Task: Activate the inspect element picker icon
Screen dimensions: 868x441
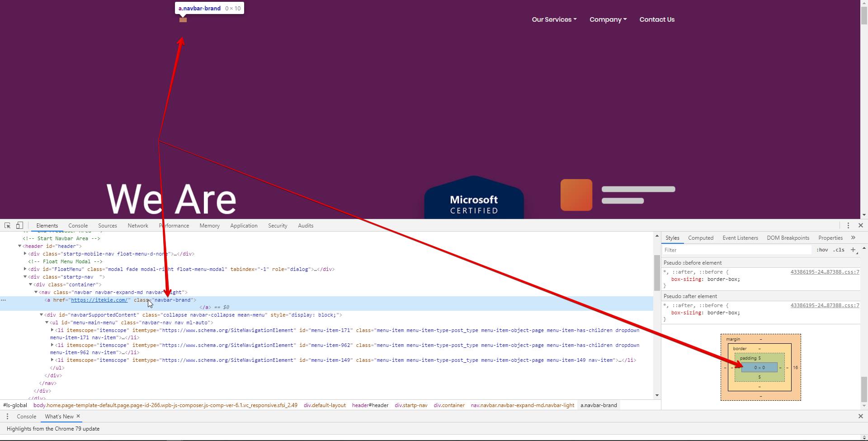Action: pyautogui.click(x=7, y=225)
